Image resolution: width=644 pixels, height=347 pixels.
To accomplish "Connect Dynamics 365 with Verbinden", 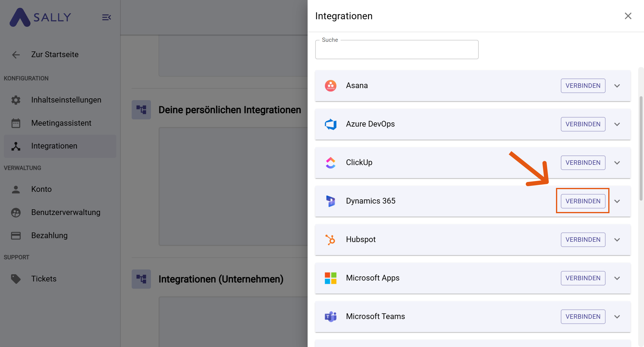I will 583,201.
